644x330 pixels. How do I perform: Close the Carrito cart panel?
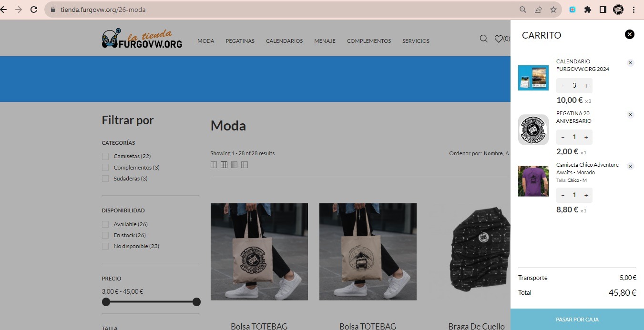tap(630, 34)
